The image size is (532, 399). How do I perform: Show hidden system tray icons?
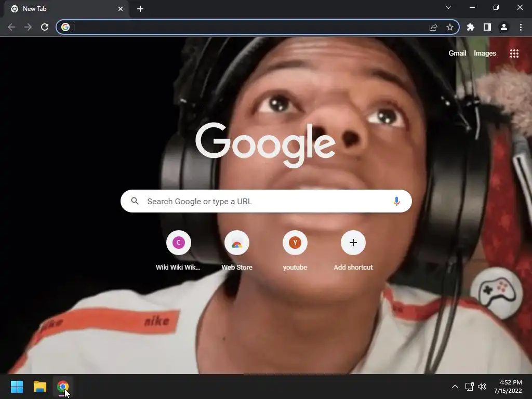pyautogui.click(x=455, y=387)
